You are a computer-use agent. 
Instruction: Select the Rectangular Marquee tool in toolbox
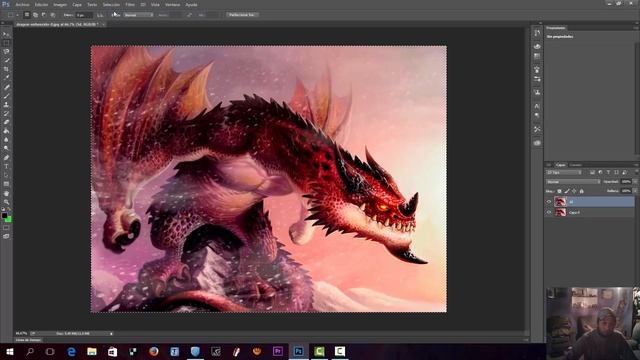(6, 43)
